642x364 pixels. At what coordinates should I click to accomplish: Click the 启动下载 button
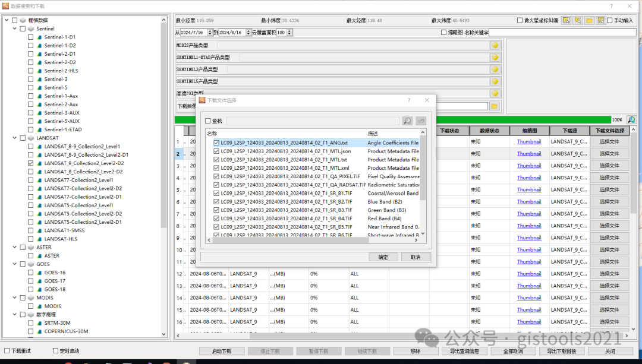click(x=222, y=351)
